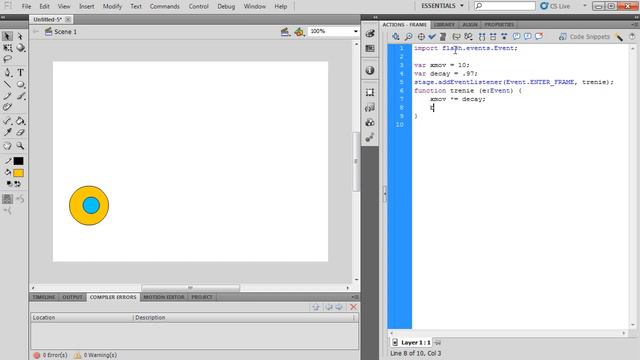Select the Oval shape tool
Screen dimensions: 640x360
point(20,84)
